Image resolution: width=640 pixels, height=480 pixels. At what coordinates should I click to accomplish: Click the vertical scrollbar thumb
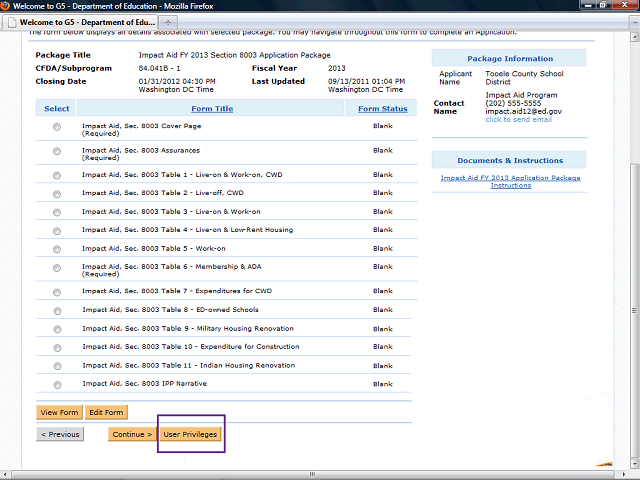pyautogui.click(x=634, y=310)
